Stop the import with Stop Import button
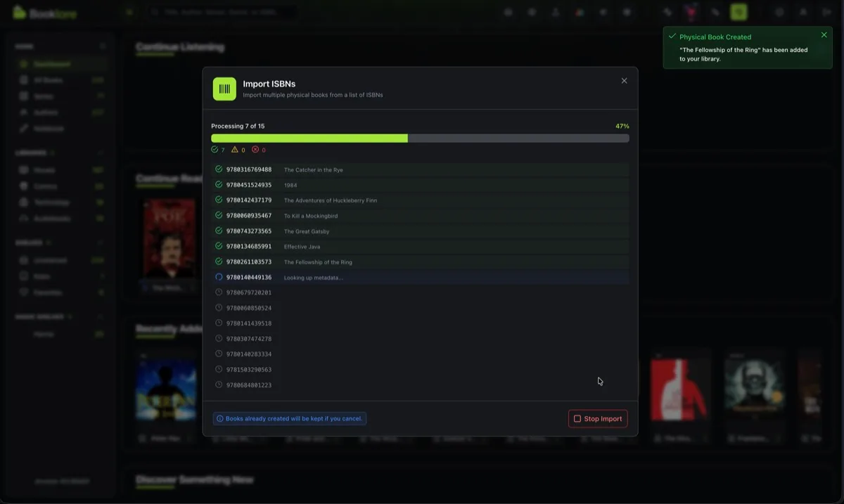 [x=598, y=419]
